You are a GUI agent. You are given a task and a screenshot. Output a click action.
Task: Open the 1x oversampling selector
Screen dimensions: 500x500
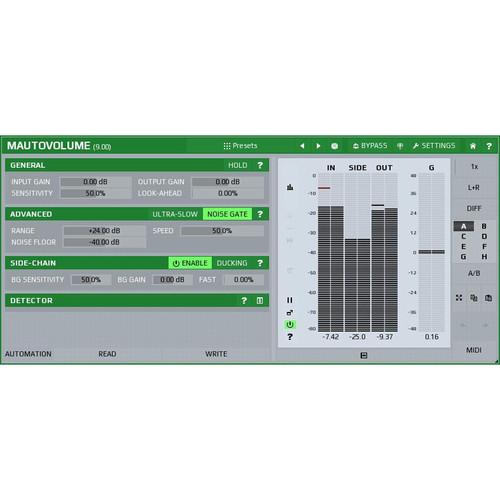coord(474,167)
